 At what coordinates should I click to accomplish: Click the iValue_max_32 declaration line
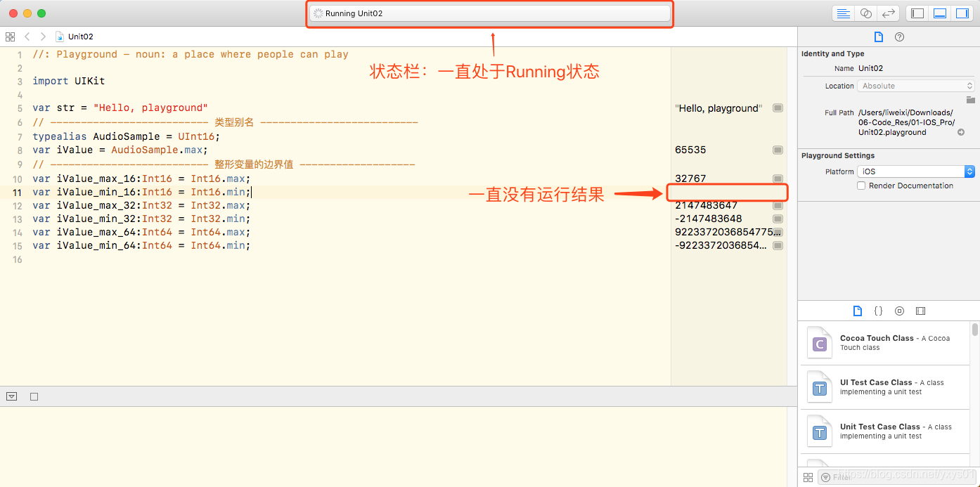(x=141, y=205)
